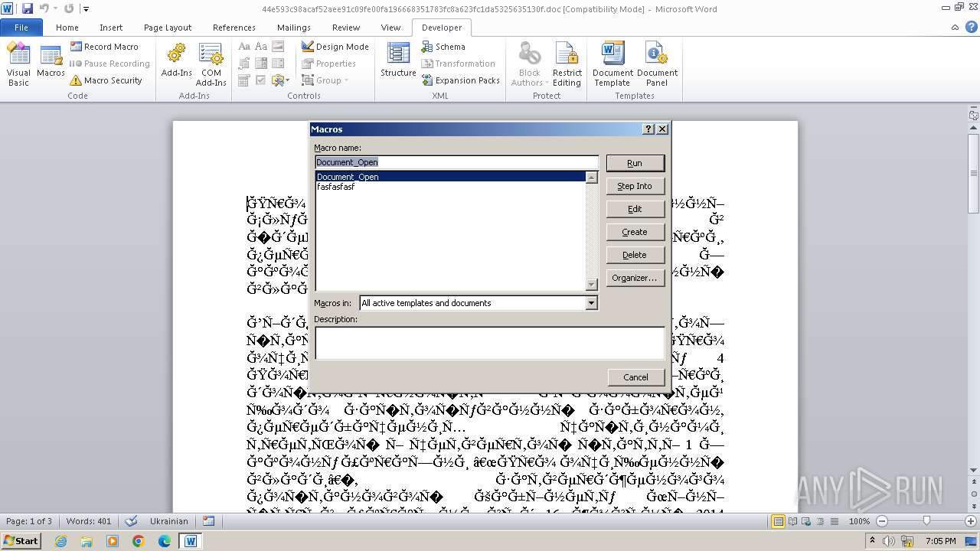This screenshot has height=551, width=980.
Task: Open the XML Schema dialog
Action: click(x=443, y=47)
